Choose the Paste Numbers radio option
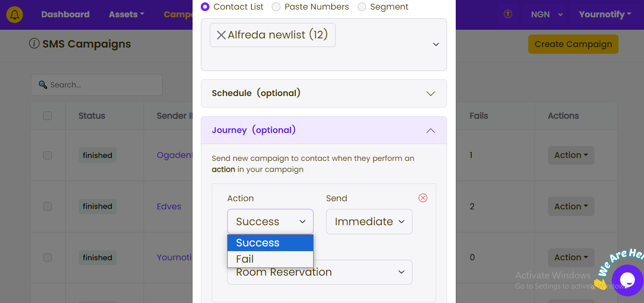The height and width of the screenshot is (303, 644). click(276, 7)
